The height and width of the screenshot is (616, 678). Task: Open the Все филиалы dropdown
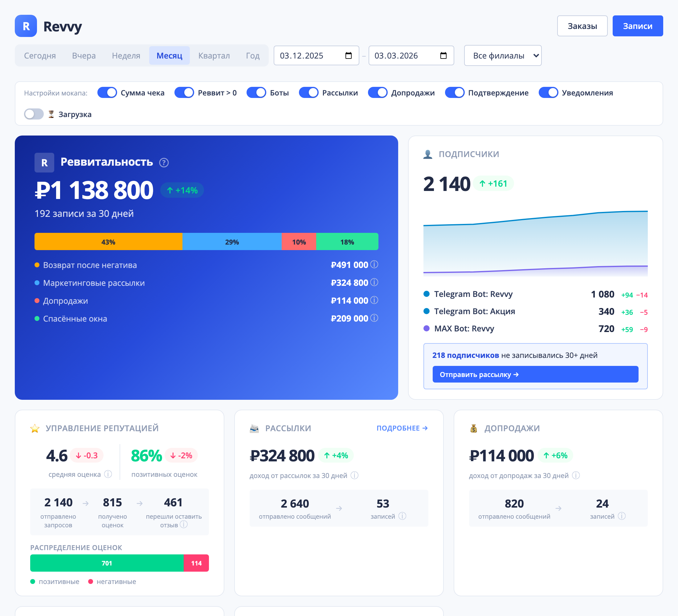[x=502, y=55]
